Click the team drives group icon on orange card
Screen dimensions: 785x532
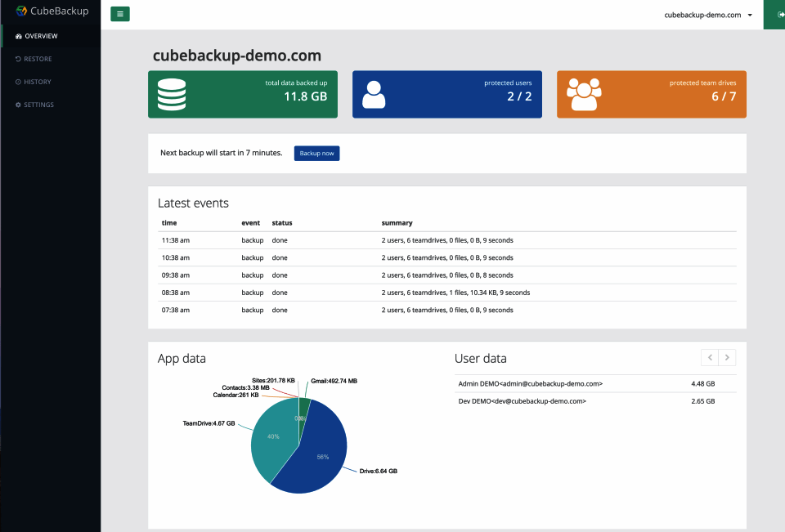tap(584, 93)
